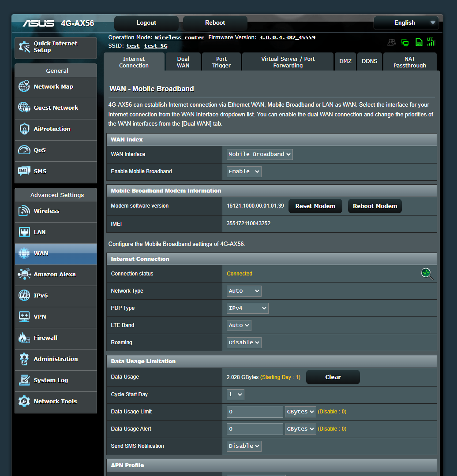The width and height of the screenshot is (457, 476).
Task: Switch to DDNS tab
Action: point(370,62)
